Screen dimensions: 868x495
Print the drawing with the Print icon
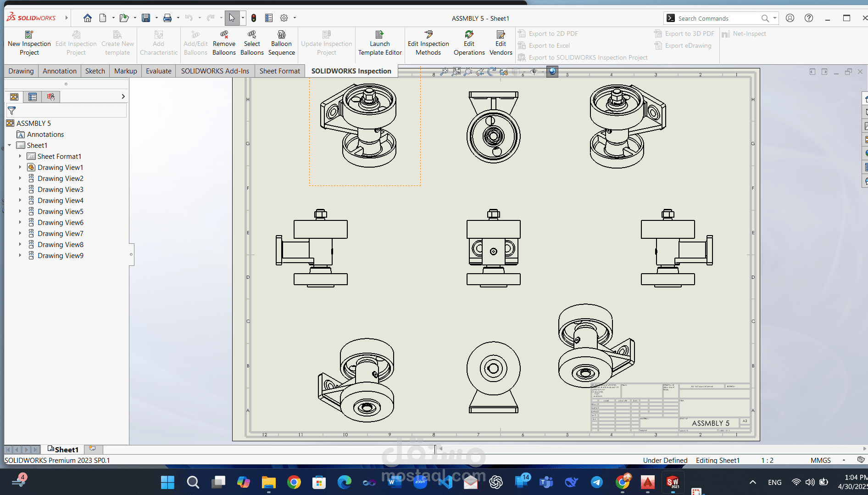(x=167, y=18)
